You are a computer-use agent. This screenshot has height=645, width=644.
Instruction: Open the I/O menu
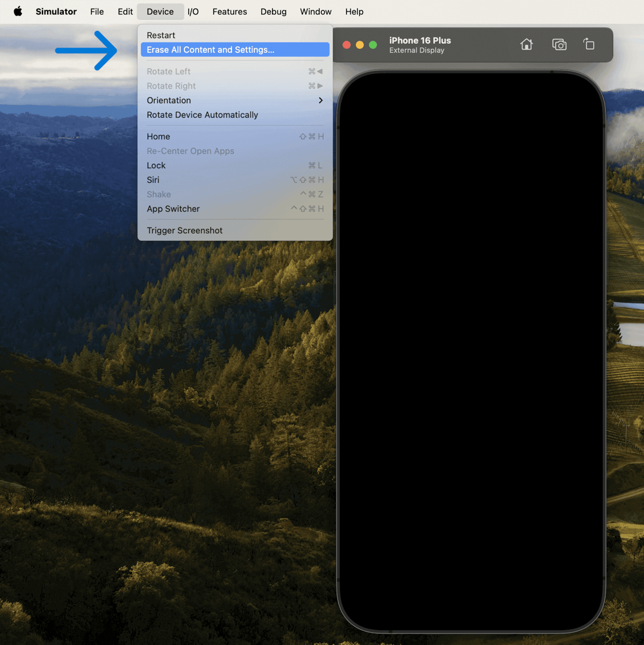[193, 12]
